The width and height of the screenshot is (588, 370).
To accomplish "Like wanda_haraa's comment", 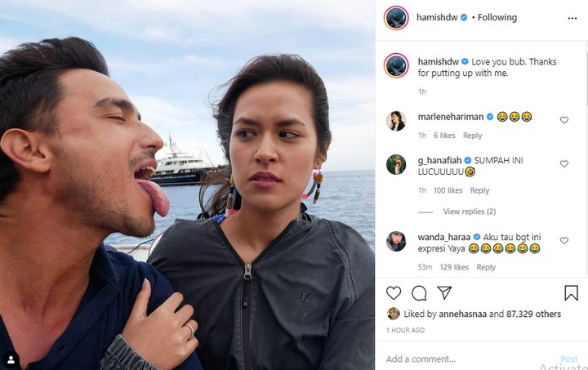I will 564,241.
